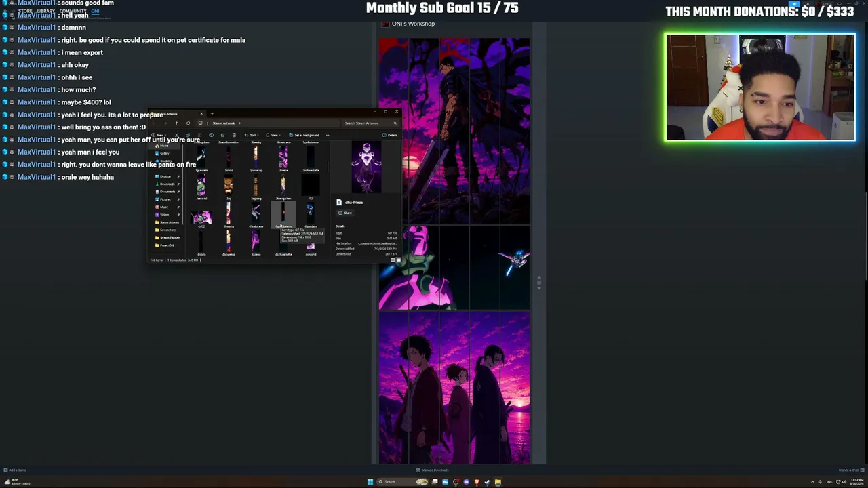Click the search magnifier icon in Explorer

395,123
